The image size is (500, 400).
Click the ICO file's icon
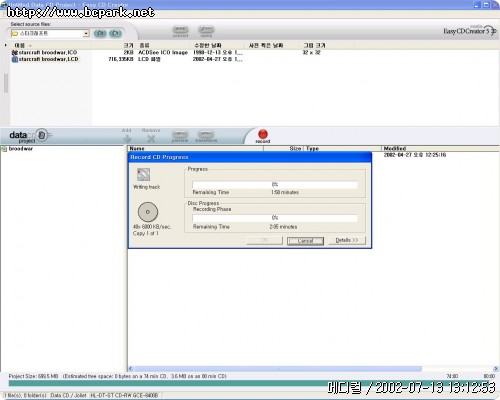(x=15, y=52)
